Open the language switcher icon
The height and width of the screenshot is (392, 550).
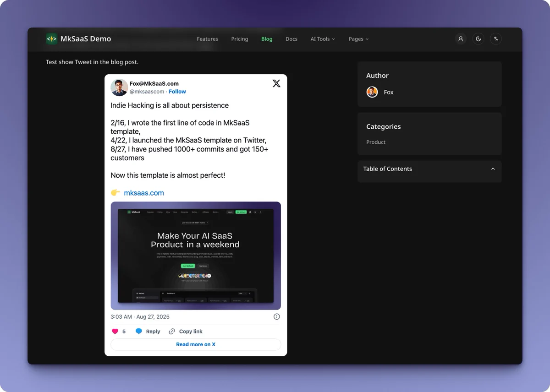[x=495, y=39]
